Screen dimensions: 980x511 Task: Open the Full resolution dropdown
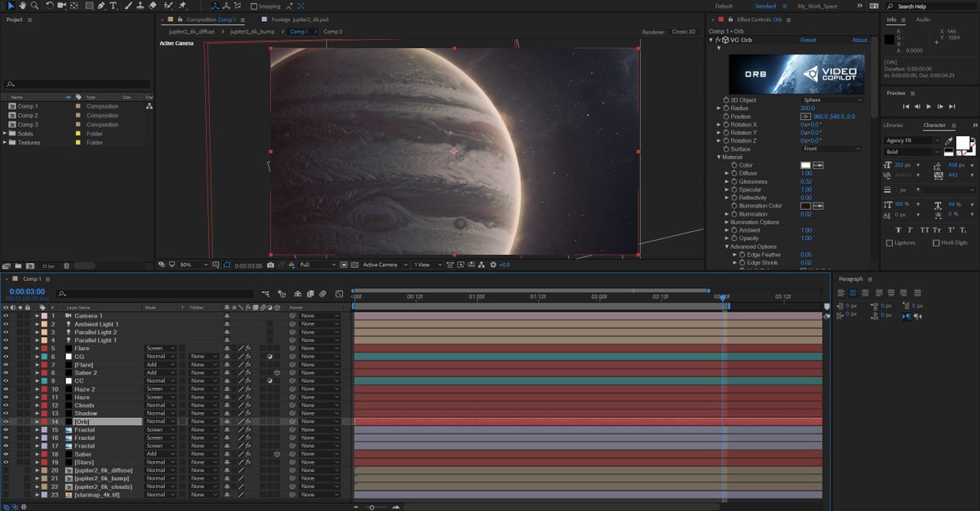coord(318,264)
